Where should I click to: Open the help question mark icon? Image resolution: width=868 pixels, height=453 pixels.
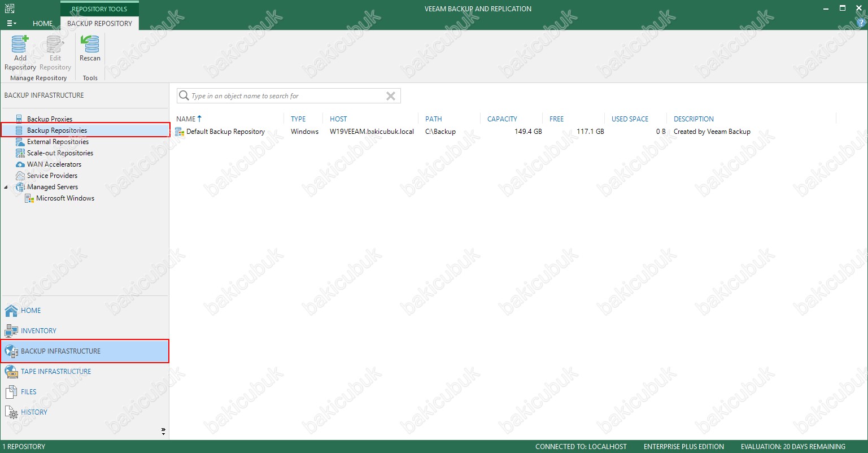point(861,23)
